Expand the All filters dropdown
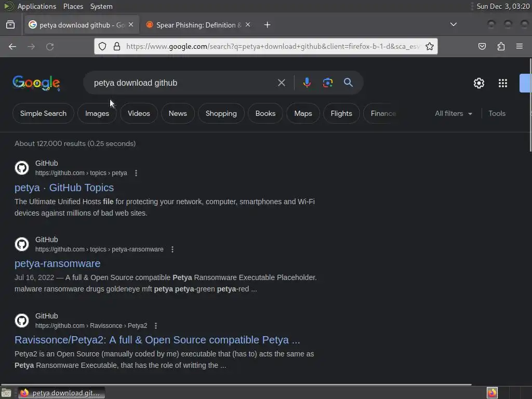The height and width of the screenshot is (399, 532). point(453,113)
